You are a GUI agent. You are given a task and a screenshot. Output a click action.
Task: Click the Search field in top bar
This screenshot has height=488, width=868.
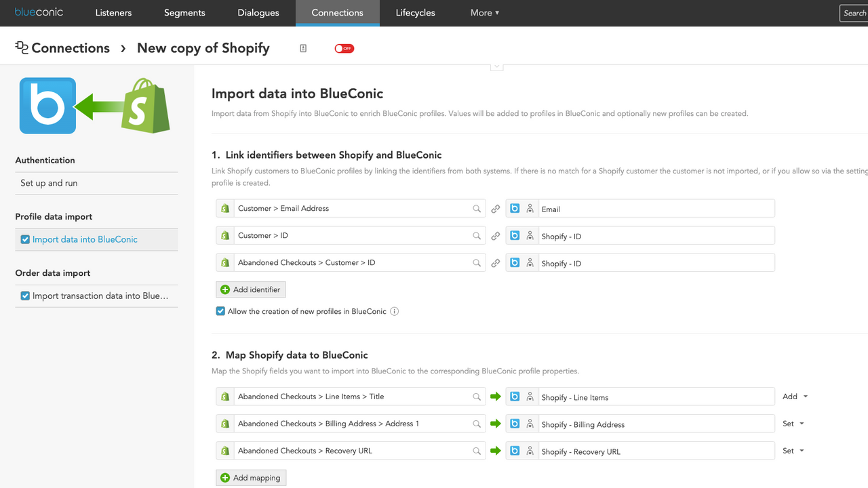click(x=854, y=13)
